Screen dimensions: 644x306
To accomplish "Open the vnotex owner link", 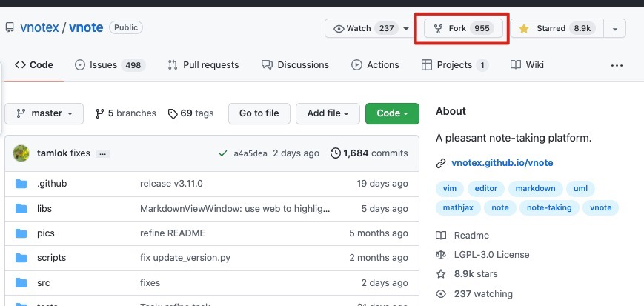I will click(39, 27).
